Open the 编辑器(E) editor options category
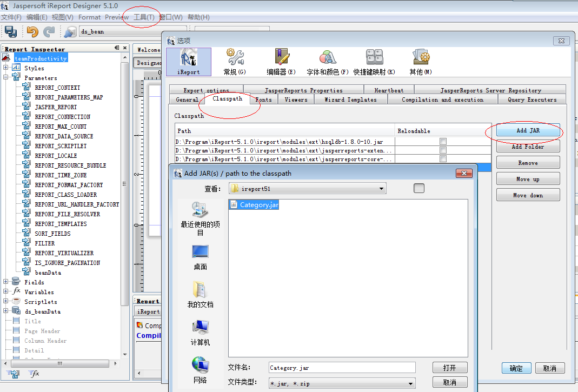The height and width of the screenshot is (392, 578). click(281, 62)
